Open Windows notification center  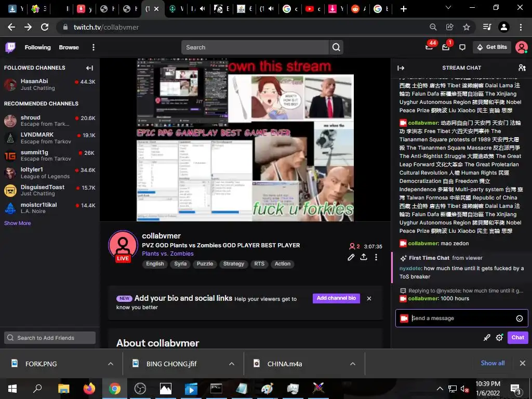[515, 389]
